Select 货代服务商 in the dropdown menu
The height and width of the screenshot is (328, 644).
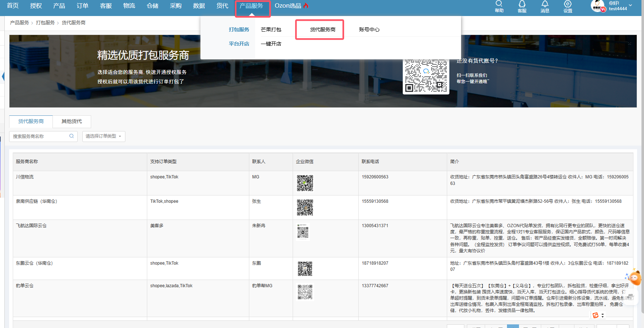[323, 29]
